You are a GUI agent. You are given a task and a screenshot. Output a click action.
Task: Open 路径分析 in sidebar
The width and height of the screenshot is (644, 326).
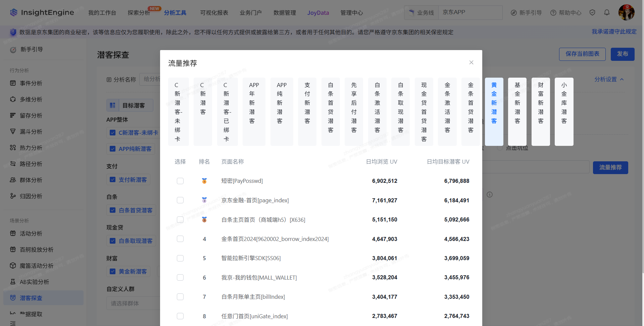pos(31,164)
